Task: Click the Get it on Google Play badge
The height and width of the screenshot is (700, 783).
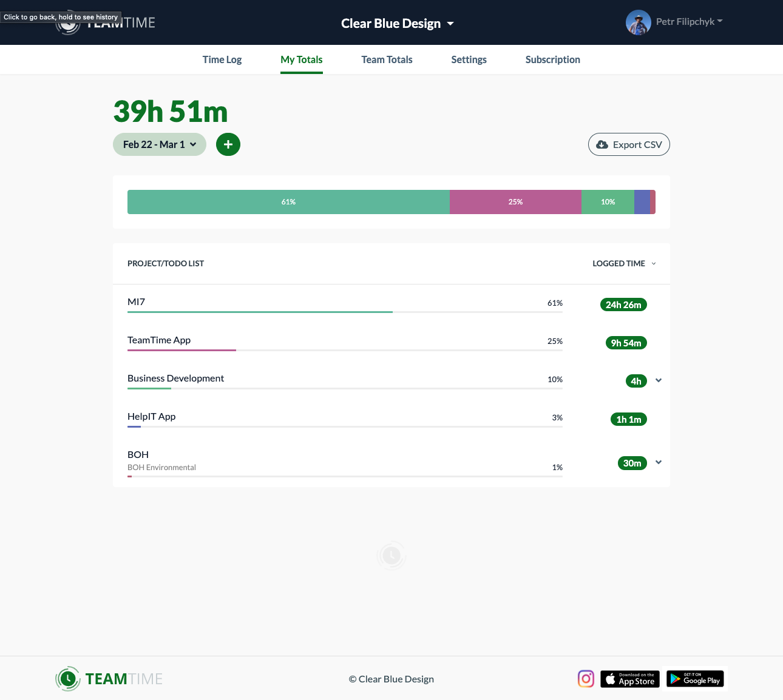Action: pyautogui.click(x=694, y=679)
